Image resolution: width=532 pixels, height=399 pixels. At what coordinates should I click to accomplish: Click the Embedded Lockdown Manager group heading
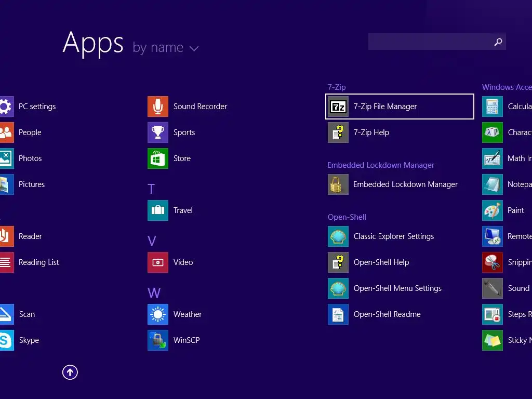381,165
